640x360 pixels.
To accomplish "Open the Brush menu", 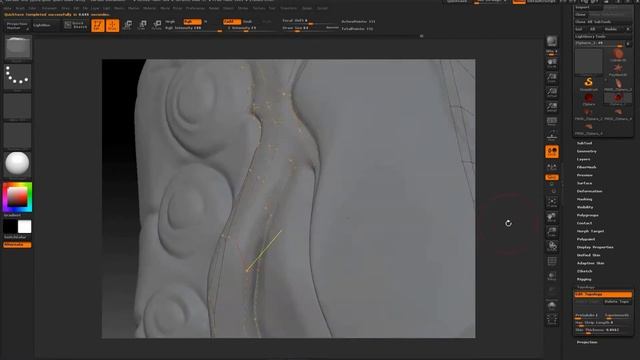I will pyautogui.click(x=20, y=8).
